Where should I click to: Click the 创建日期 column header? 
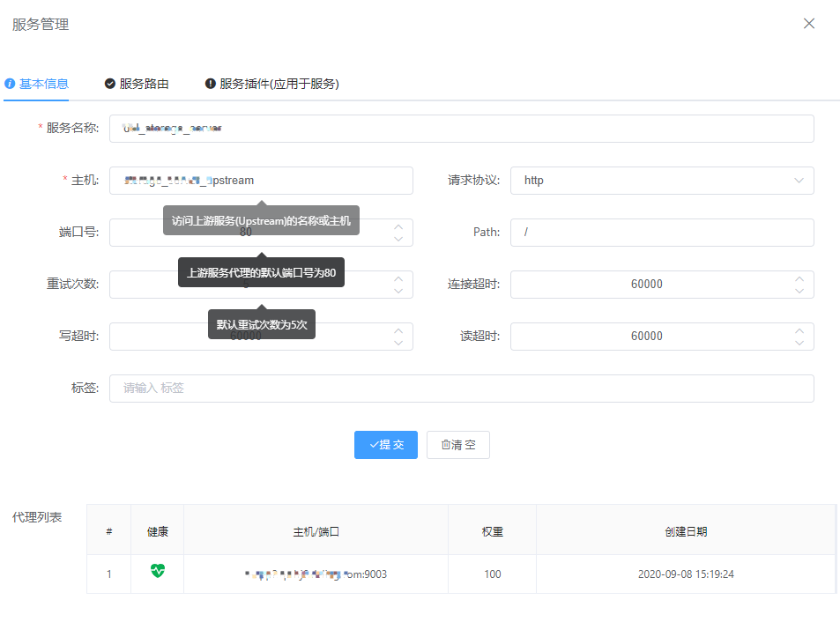pyautogui.click(x=686, y=531)
